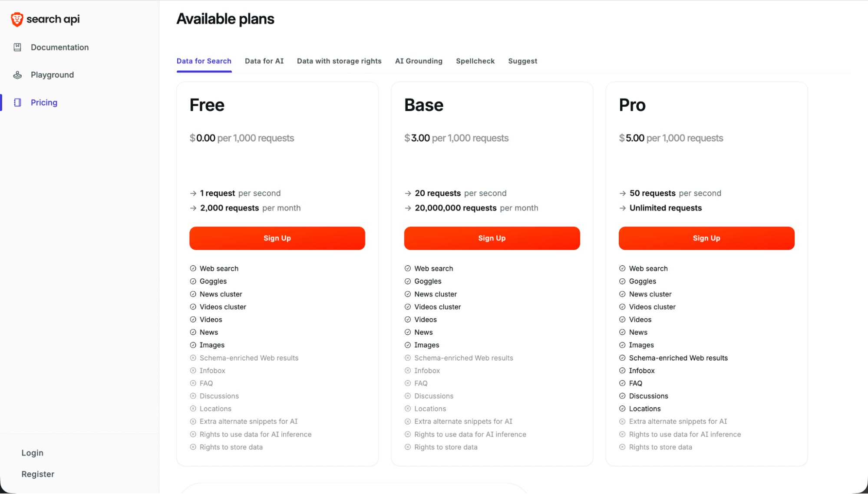Sign up for the Free plan
The image size is (868, 494).
[x=277, y=238]
